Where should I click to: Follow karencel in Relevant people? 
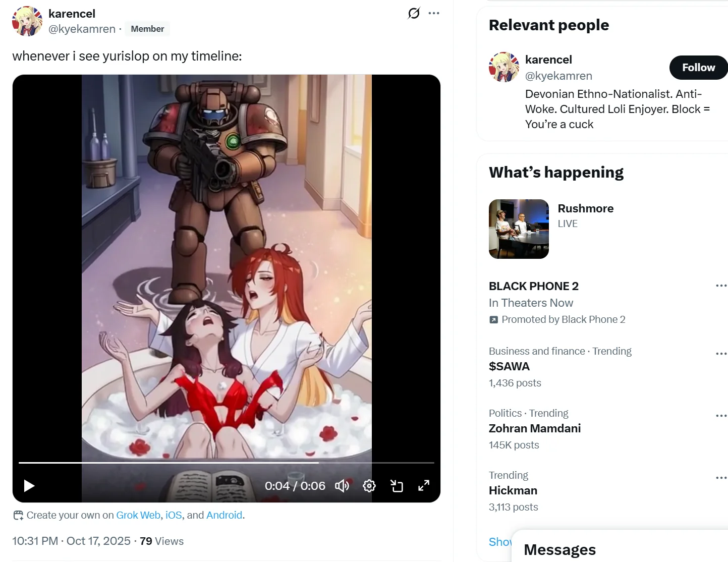(699, 68)
